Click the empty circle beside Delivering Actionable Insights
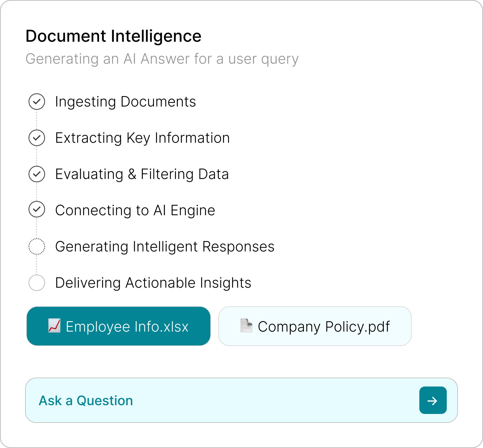The width and height of the screenshot is (483, 448). coord(37,283)
